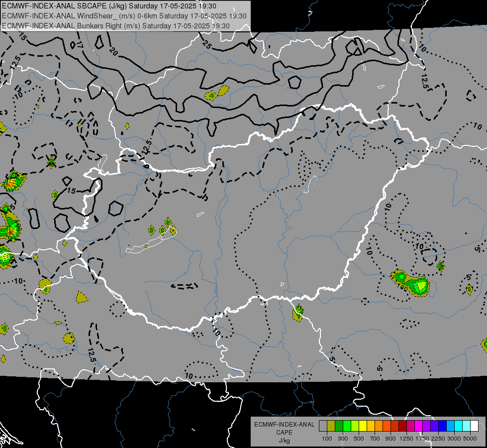Click the legend value 1250
This screenshot has height=448, width=487.
pyautogui.click(x=406, y=439)
